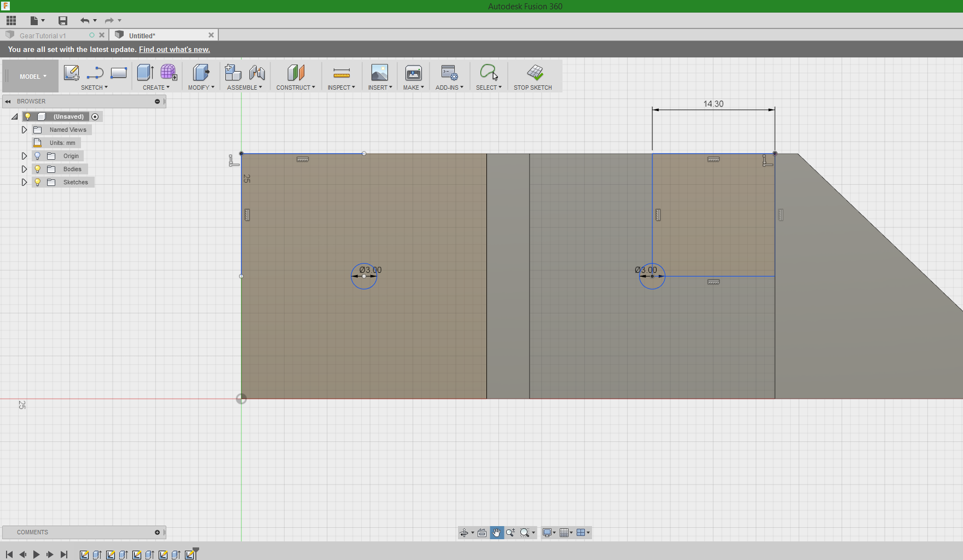Open the MODEL workspace dropdown
The width and height of the screenshot is (963, 560).
(33, 77)
